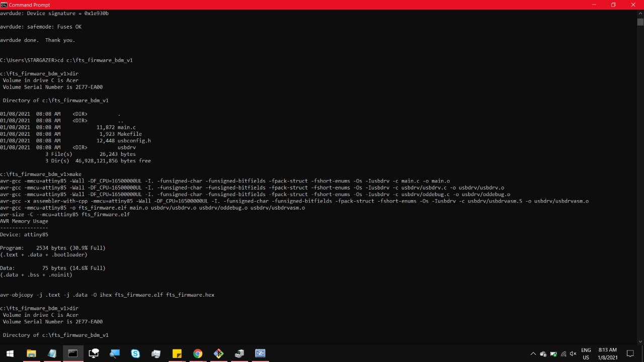Open the blue Z taskbar application
Screen dimensions: 644x362
coord(260,353)
